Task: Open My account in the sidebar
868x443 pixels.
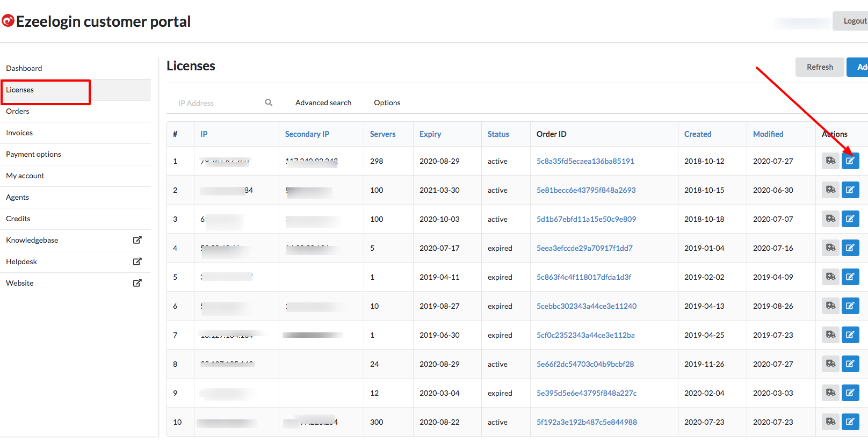Action: tap(75, 176)
